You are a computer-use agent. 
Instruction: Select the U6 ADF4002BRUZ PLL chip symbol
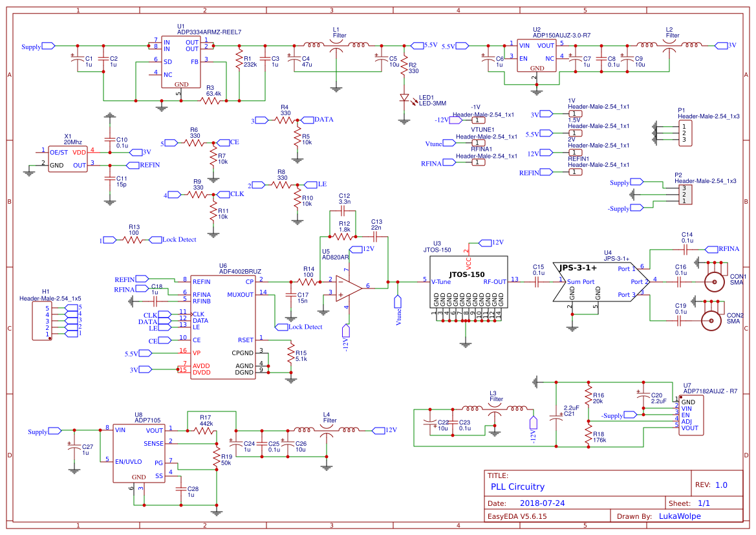(222, 327)
